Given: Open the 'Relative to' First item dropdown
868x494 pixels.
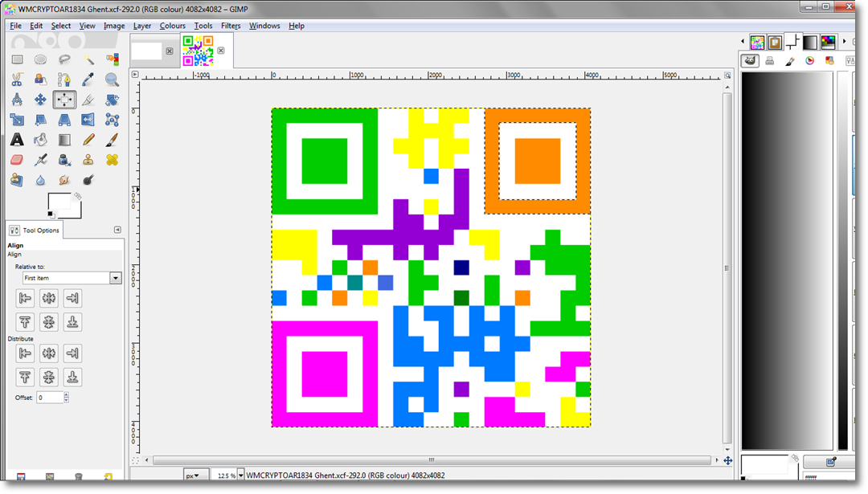Looking at the screenshot, I should tap(72, 278).
